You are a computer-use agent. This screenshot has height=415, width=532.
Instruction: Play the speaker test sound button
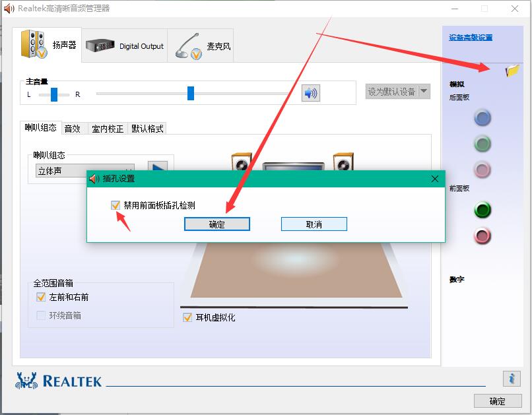(x=158, y=166)
